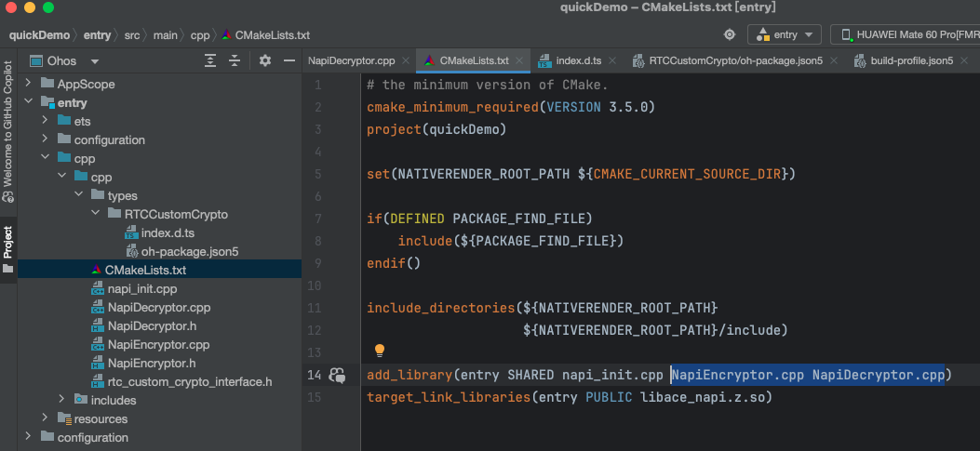
Task: Switch to the NapiDecryptor.cpp editor tab
Action: tap(351, 60)
